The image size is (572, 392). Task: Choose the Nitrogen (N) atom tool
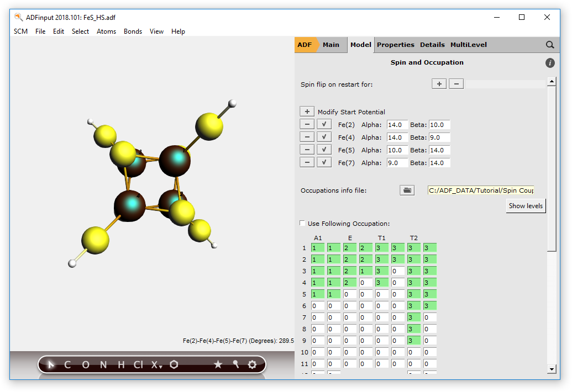(x=103, y=365)
